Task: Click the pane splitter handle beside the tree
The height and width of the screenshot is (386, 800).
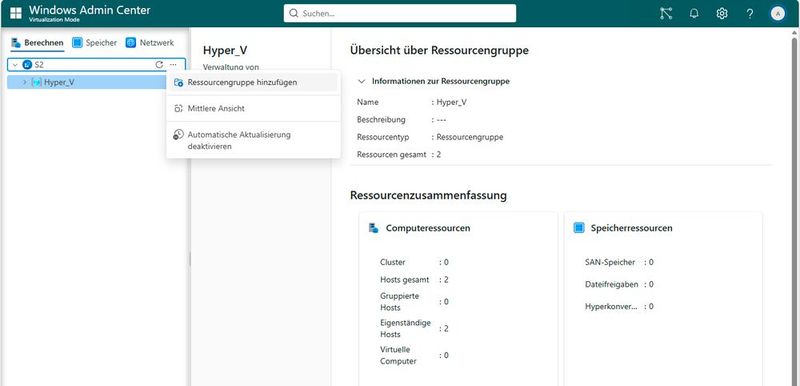Action: [190, 259]
